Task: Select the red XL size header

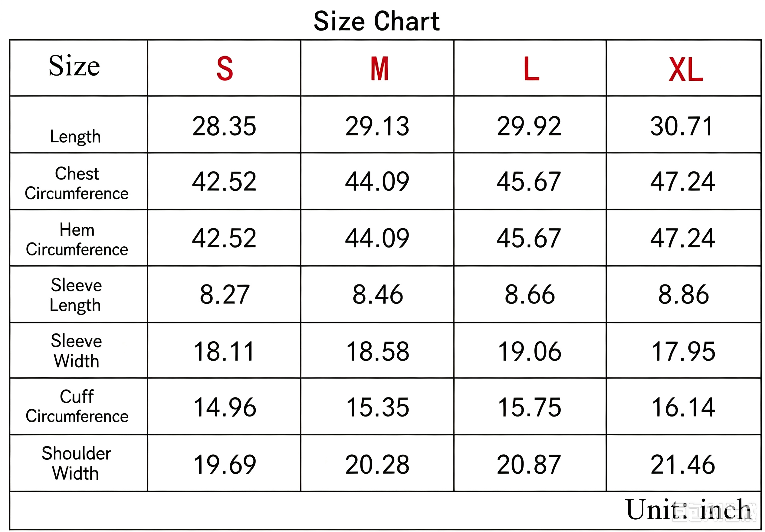Action: (685, 69)
